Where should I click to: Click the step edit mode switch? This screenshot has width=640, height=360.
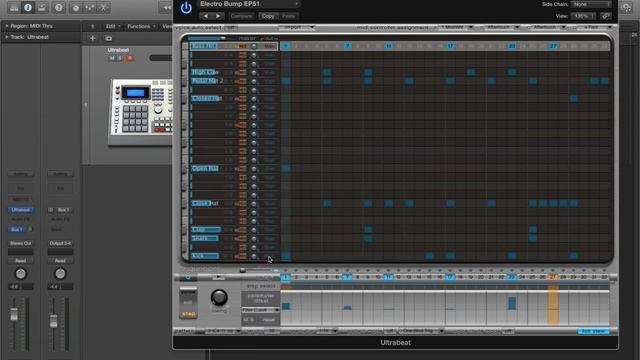tap(189, 303)
